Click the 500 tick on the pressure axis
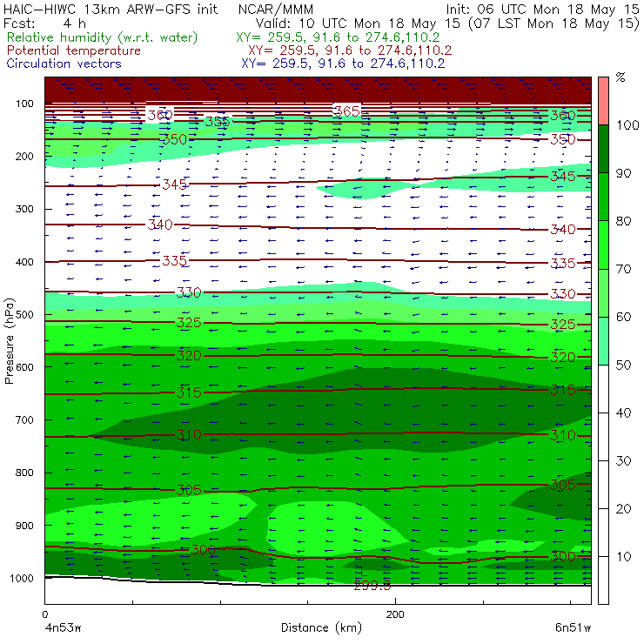 coord(24,314)
